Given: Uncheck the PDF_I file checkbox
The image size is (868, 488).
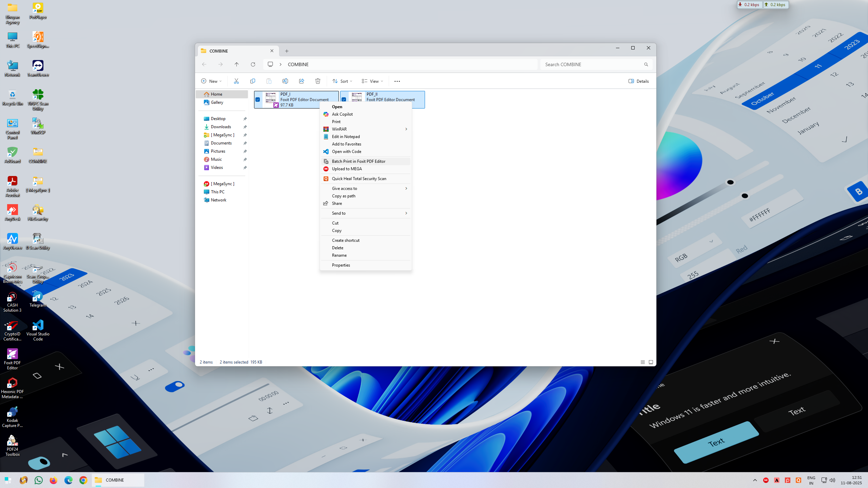Looking at the screenshot, I should click(258, 100).
